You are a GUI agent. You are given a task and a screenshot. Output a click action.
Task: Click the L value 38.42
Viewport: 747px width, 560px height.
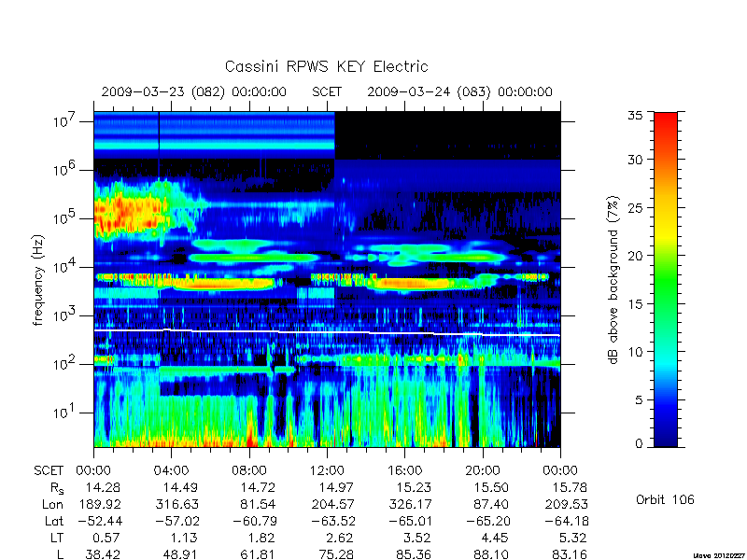(103, 554)
